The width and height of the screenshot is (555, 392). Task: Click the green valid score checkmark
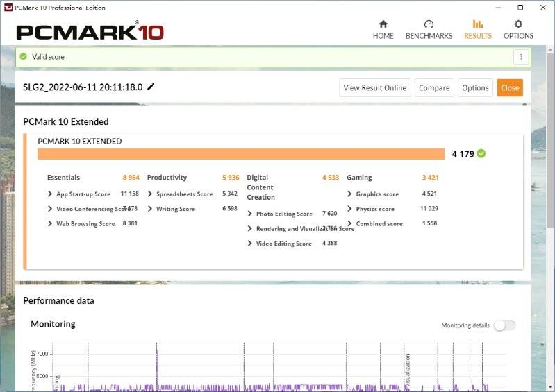(x=24, y=57)
